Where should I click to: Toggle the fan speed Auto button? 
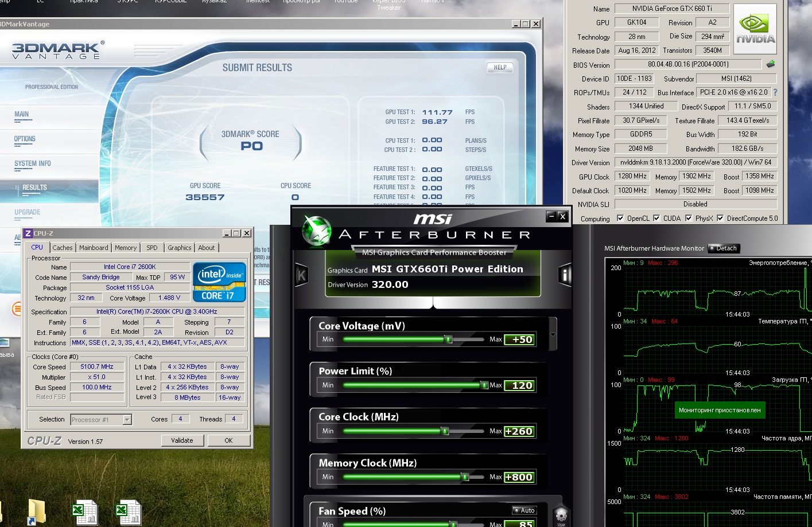click(524, 510)
